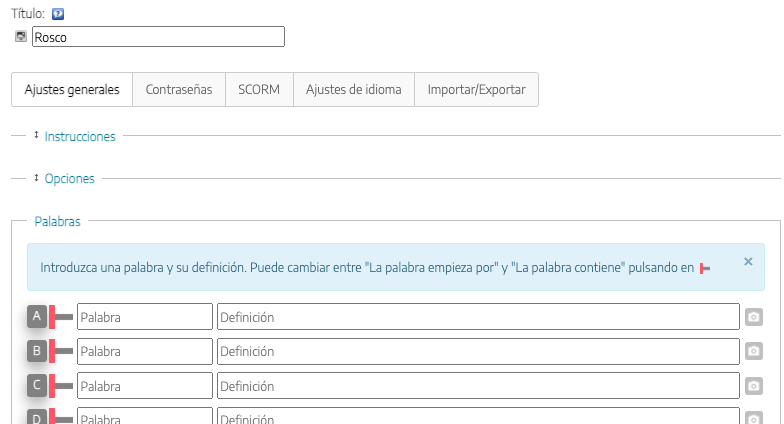Viewport: 784px width, 424px height.
Task: Click the letter C badge icon
Action: click(37, 385)
